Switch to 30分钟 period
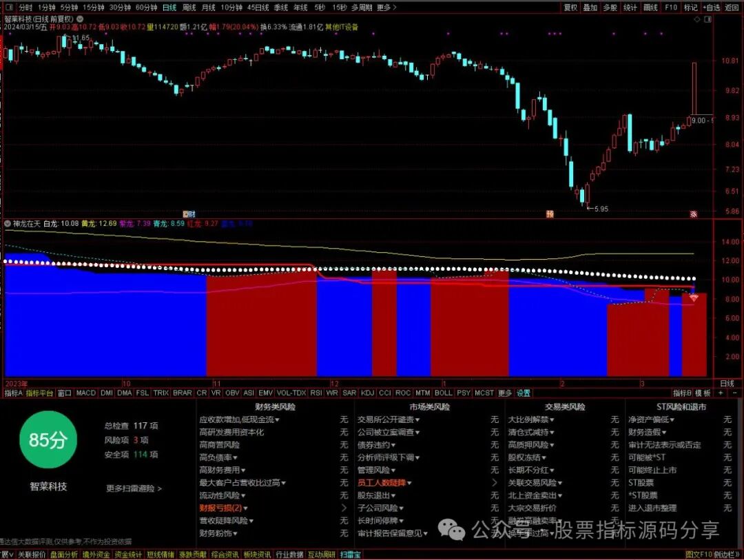744x560 pixels. pyautogui.click(x=120, y=8)
